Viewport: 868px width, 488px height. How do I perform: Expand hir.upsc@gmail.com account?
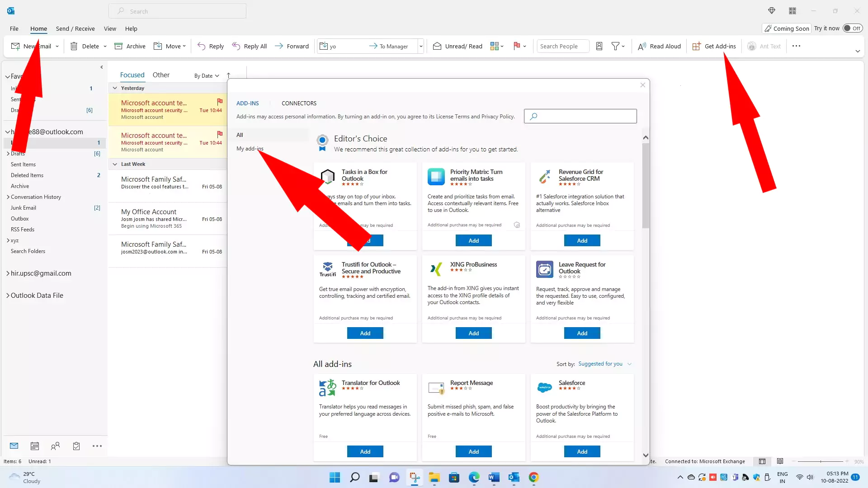click(8, 273)
